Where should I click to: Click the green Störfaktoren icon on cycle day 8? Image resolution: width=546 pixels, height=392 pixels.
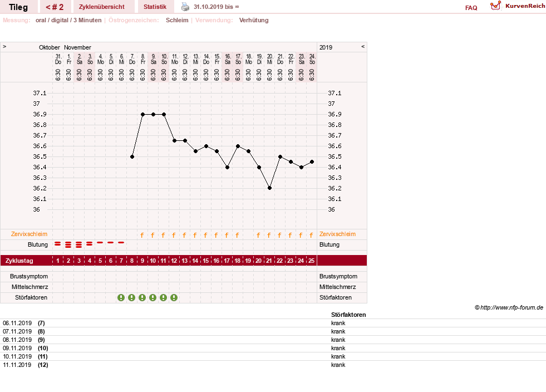point(131,297)
